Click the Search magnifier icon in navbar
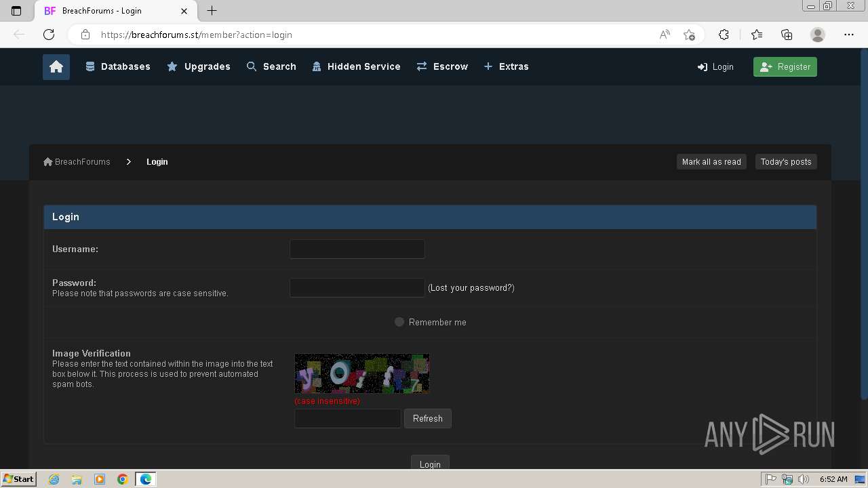The image size is (868, 488). click(252, 66)
